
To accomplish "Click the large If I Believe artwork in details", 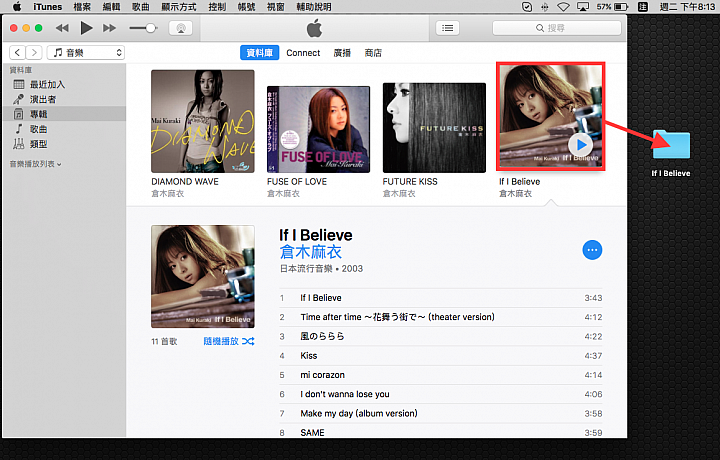I will 202,276.
